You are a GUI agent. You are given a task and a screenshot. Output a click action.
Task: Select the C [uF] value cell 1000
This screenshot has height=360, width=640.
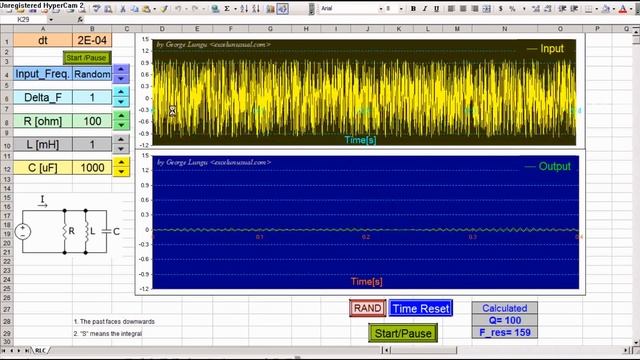tap(92, 168)
